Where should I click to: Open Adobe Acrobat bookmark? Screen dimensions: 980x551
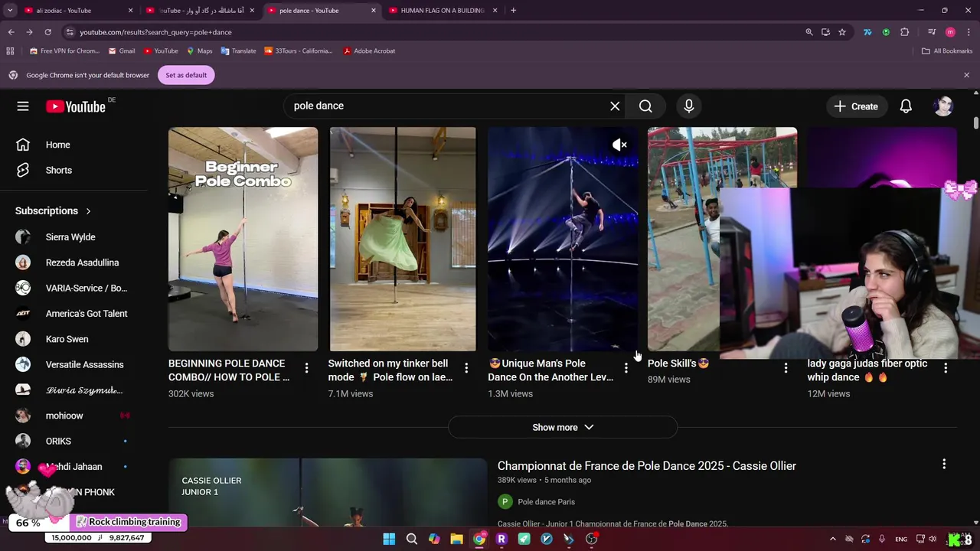[x=369, y=51]
